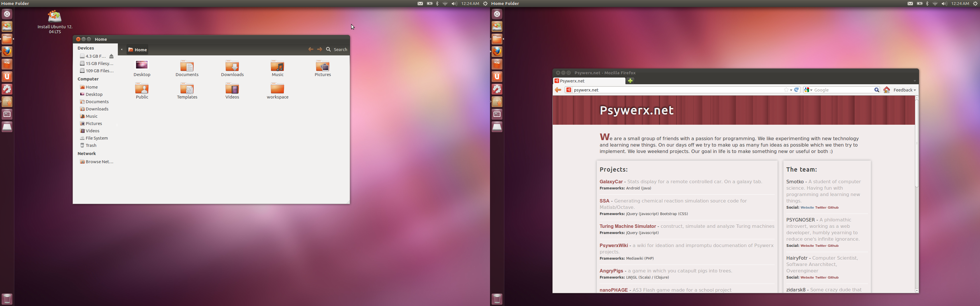Viewport: 980px width, 306px height.
Task: Click the scrollbar down arrow in Firefox
Action: pyautogui.click(x=917, y=291)
